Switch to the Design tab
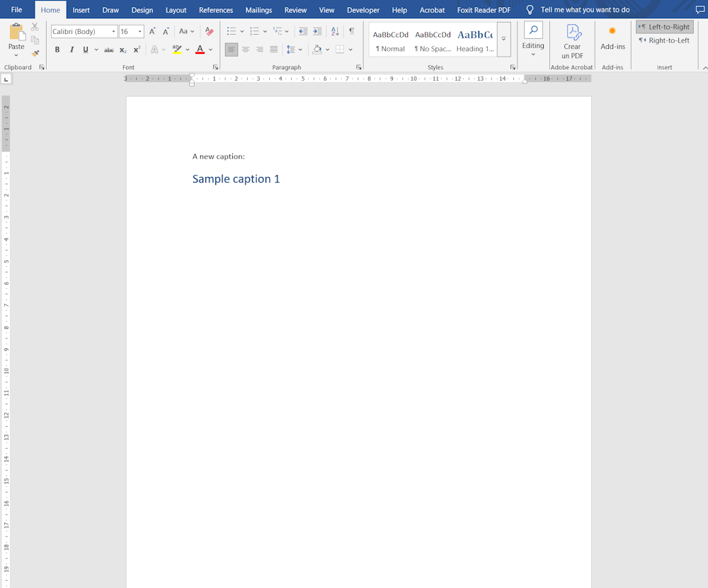The height and width of the screenshot is (588, 708). [142, 10]
